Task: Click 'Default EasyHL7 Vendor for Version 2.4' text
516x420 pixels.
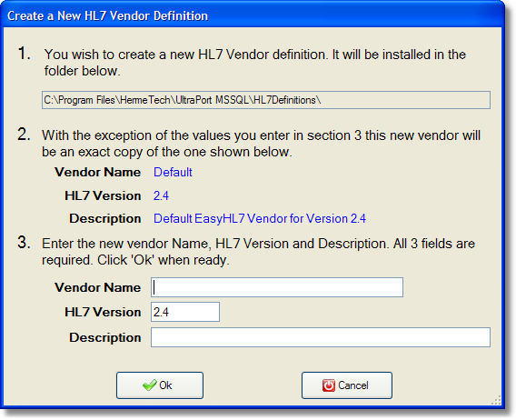Action: coord(259,219)
